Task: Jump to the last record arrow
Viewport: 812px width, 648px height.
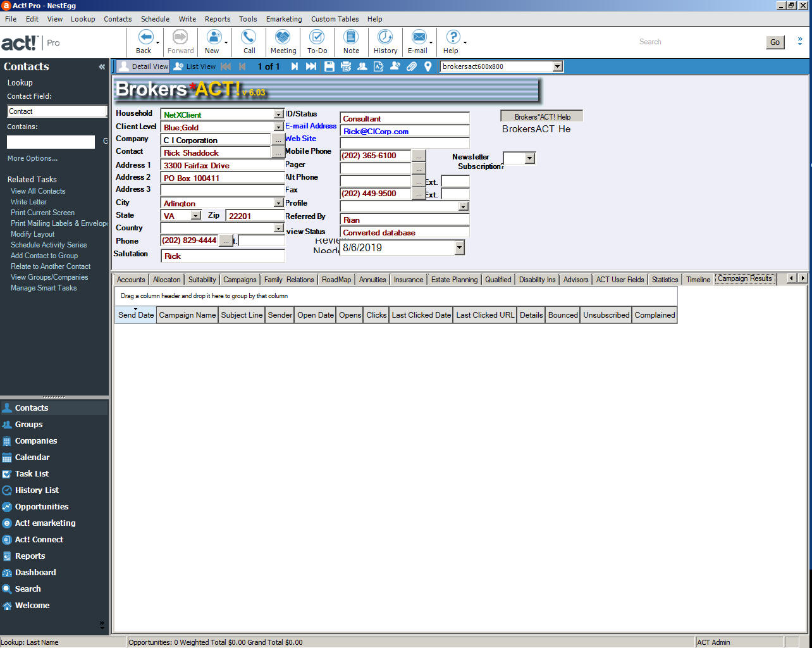Action: point(311,66)
